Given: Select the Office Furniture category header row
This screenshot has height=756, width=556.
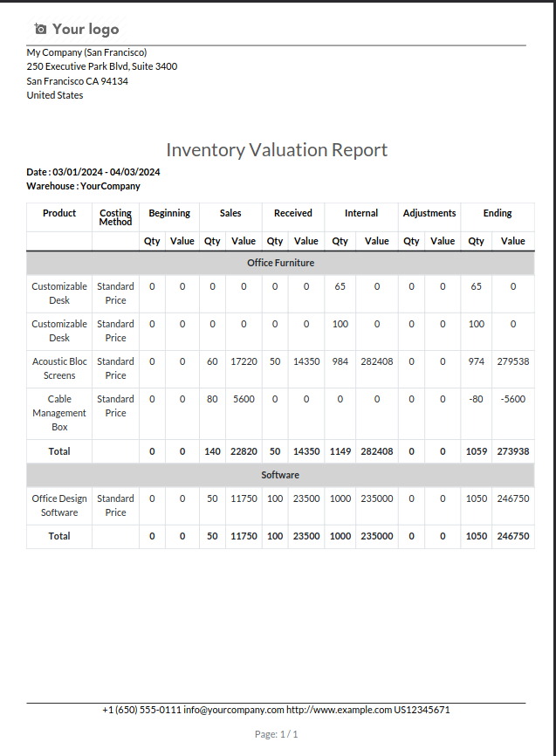Looking at the screenshot, I should [280, 263].
